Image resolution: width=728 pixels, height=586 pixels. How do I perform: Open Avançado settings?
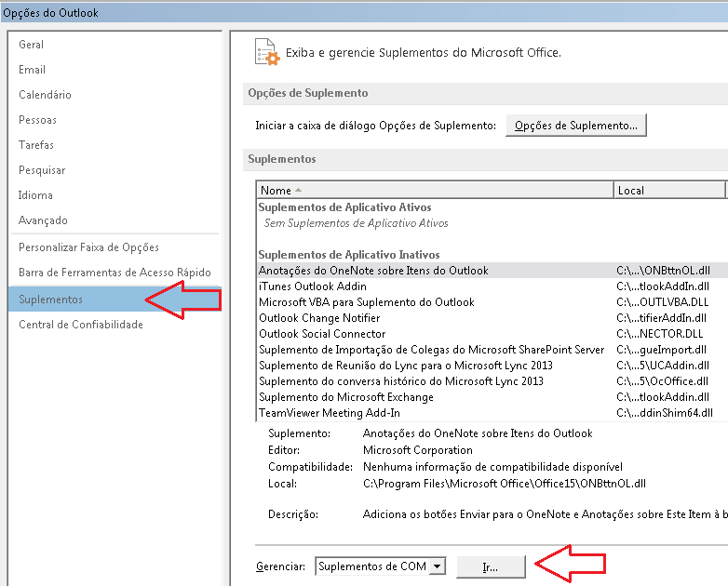tap(43, 220)
